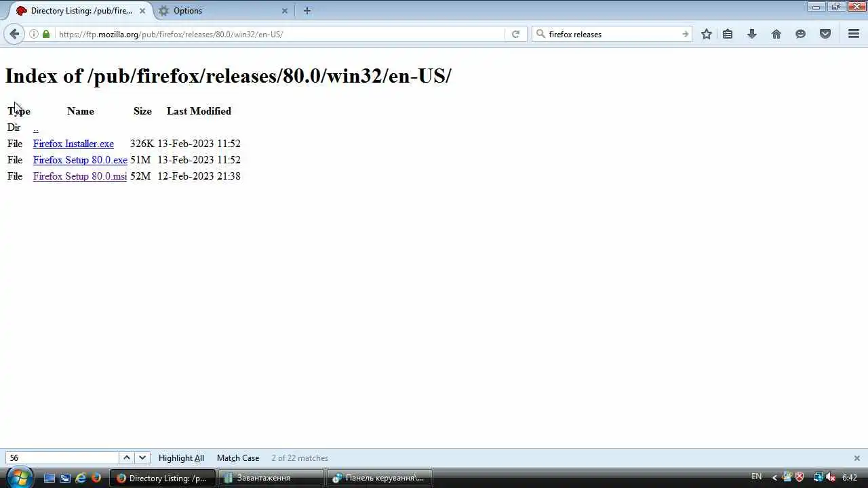Click the '12-Feb-2023 21:38' date cell
The height and width of the screenshot is (488, 868).
(199, 176)
